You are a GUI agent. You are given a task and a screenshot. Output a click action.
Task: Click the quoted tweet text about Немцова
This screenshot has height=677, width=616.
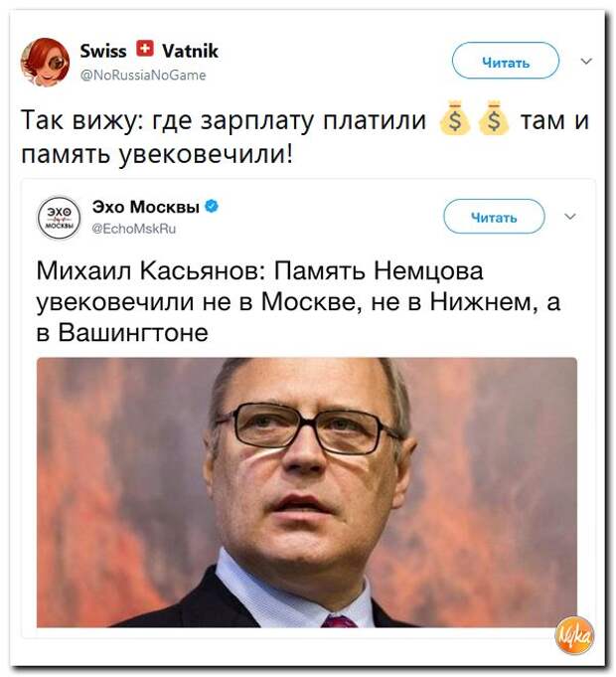click(298, 301)
